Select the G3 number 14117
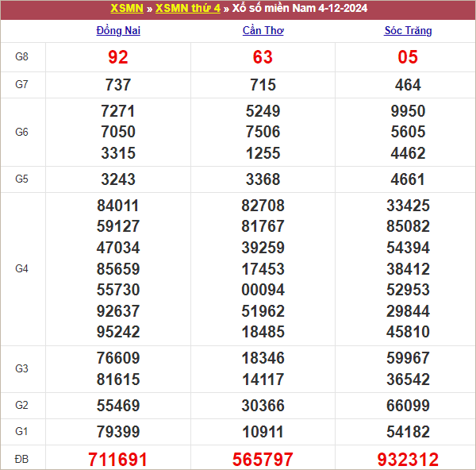The height and width of the screenshot is (470, 476). (x=263, y=379)
